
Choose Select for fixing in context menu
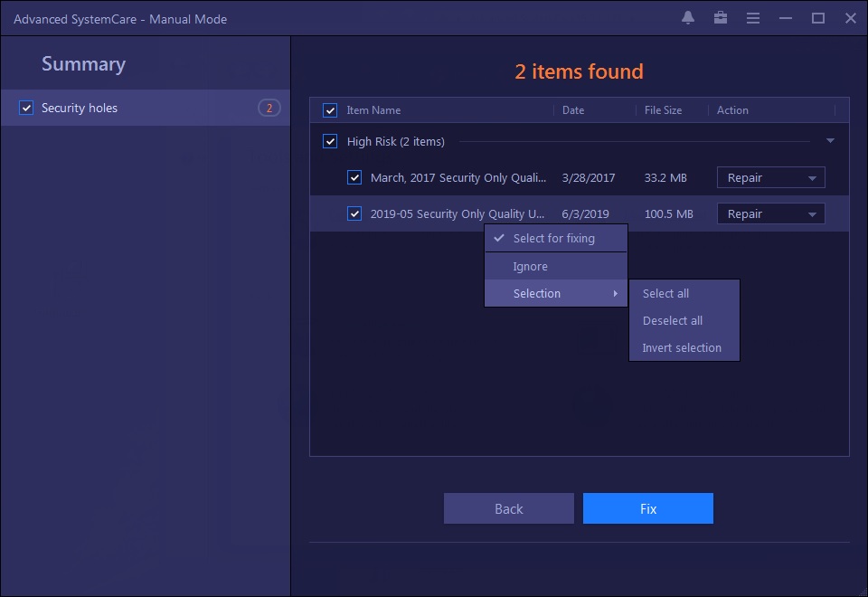[556, 238]
